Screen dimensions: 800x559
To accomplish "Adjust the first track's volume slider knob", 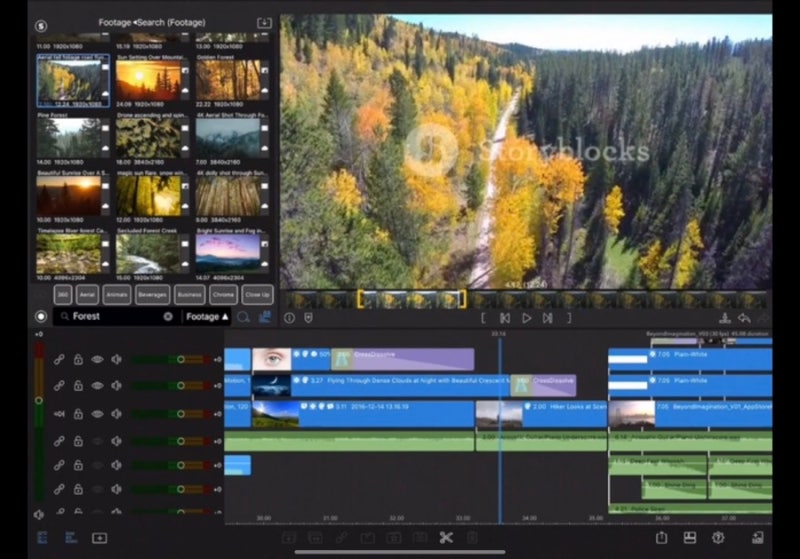I will [181, 360].
